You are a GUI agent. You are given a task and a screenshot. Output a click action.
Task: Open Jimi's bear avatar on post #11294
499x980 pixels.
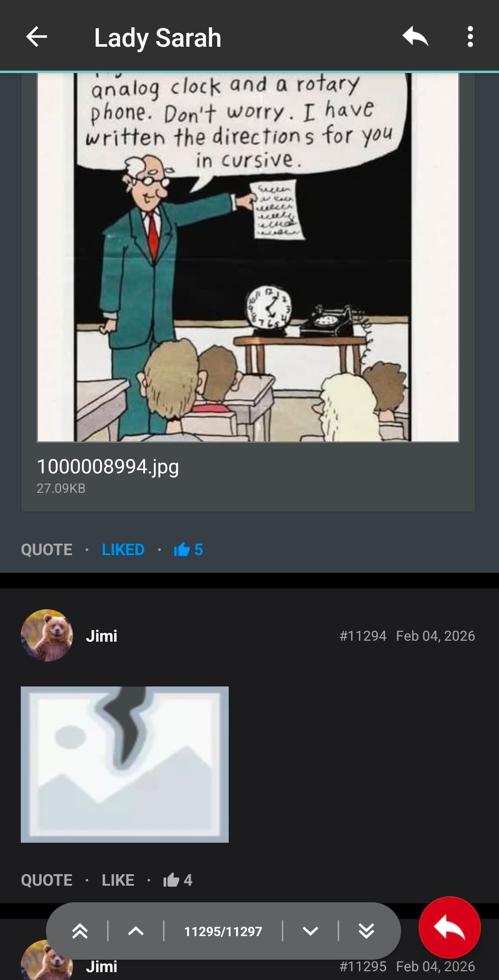click(x=47, y=635)
